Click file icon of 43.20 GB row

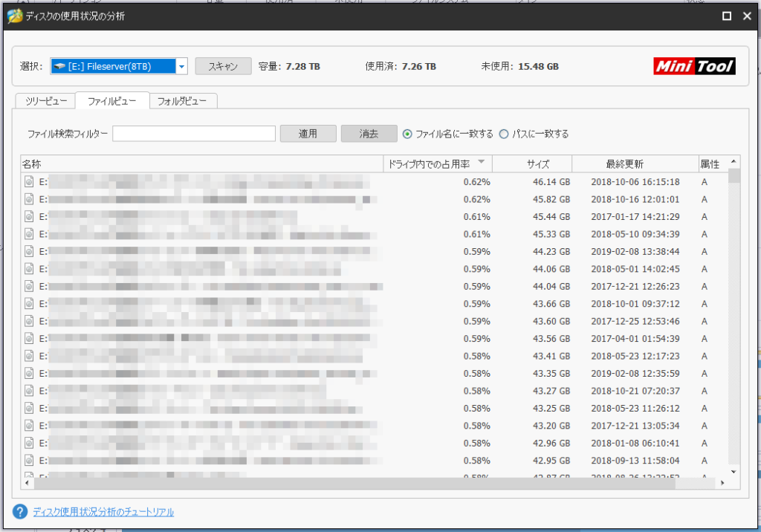29,426
